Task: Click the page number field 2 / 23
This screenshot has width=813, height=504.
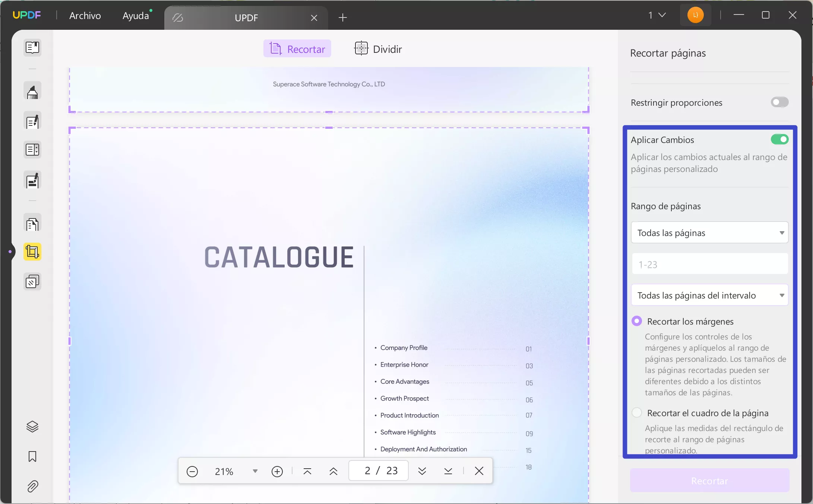Action: 379,471
